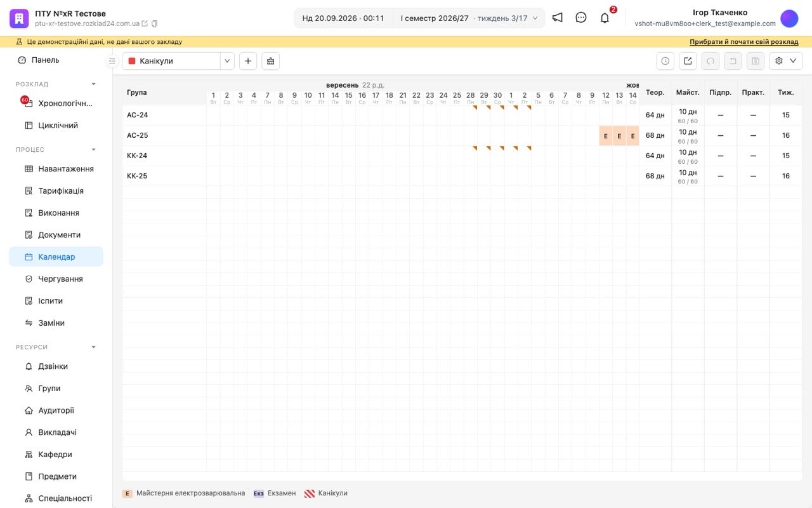Click the Майстерня електрозварювальна legend swatch
Viewport: 812px width, 508px height.
[128, 493]
